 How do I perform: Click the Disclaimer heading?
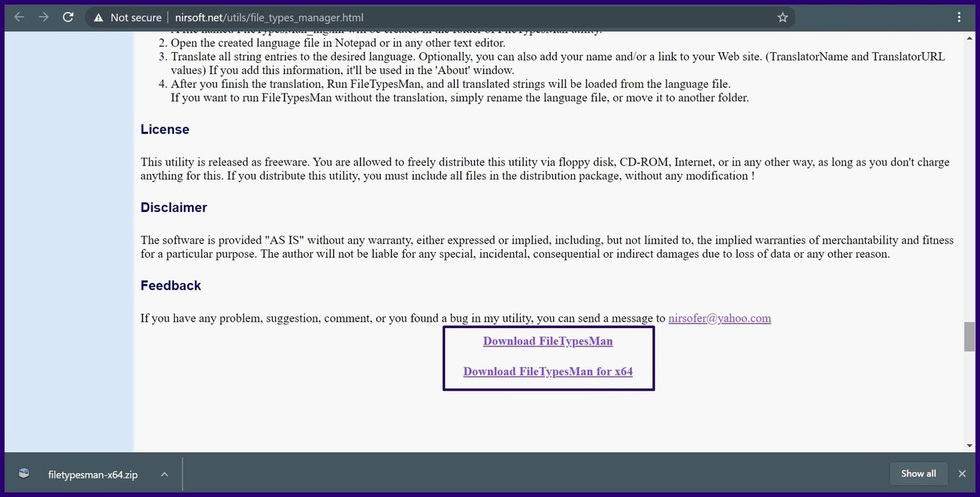tap(174, 208)
